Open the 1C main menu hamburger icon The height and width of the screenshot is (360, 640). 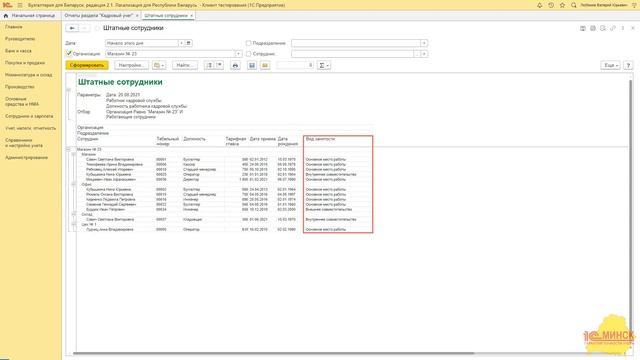19,5
